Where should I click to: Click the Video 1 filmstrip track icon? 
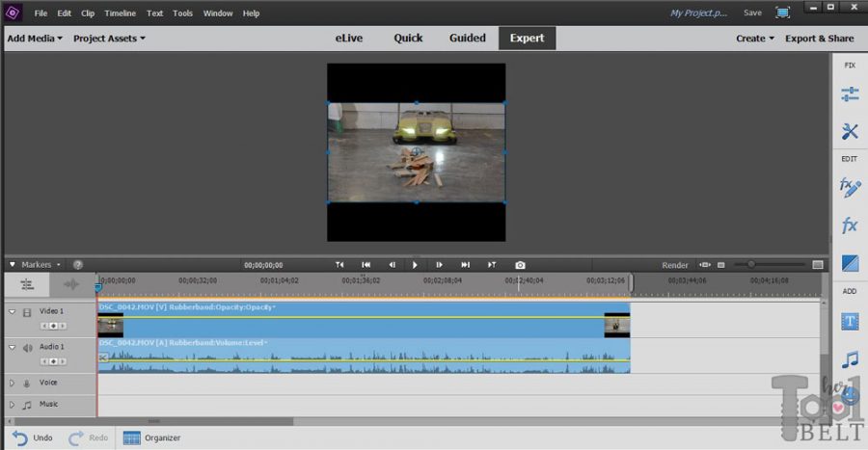[27, 312]
